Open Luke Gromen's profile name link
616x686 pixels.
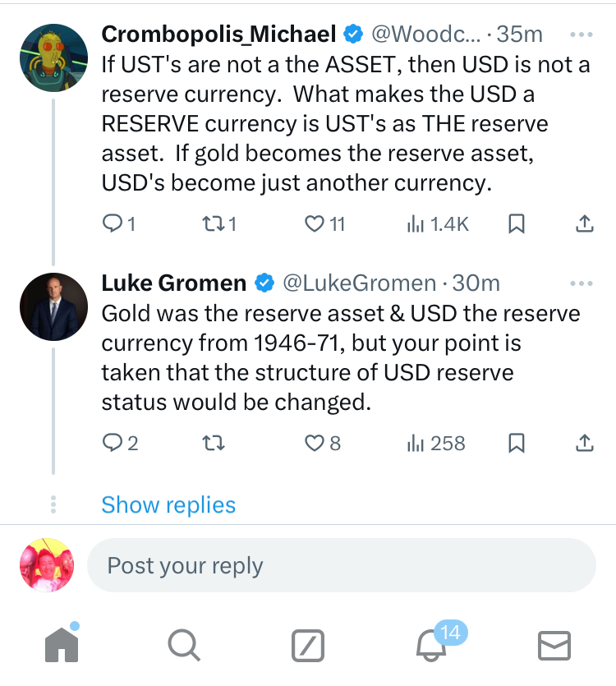[x=173, y=283]
